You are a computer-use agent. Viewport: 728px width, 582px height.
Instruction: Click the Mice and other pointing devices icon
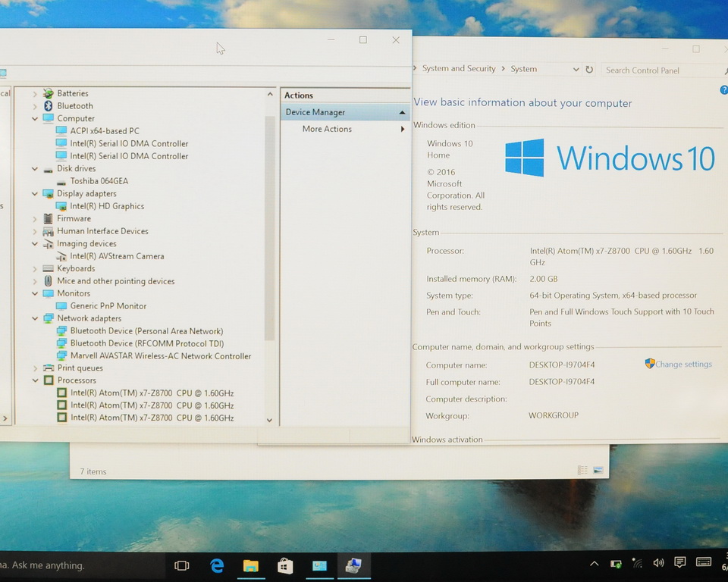coord(48,281)
